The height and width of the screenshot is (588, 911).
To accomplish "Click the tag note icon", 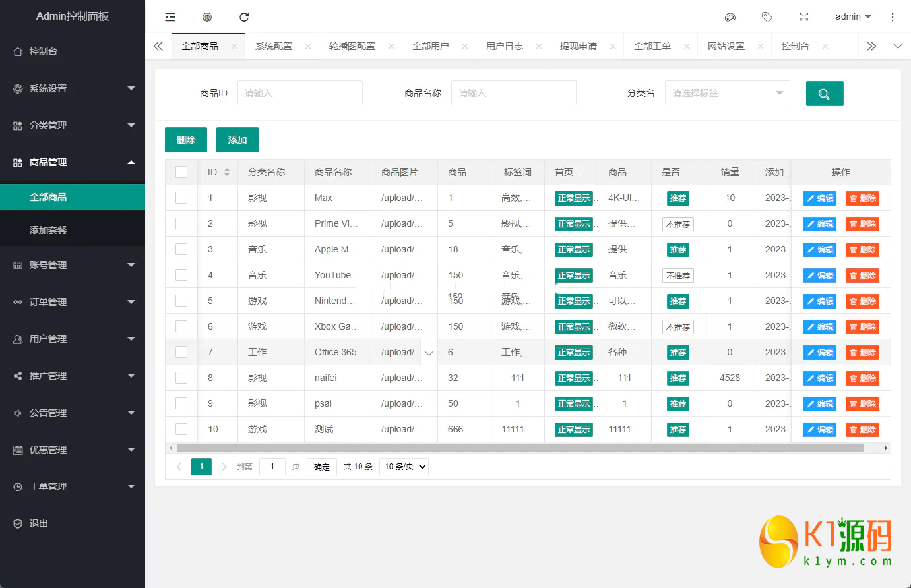I will click(767, 17).
